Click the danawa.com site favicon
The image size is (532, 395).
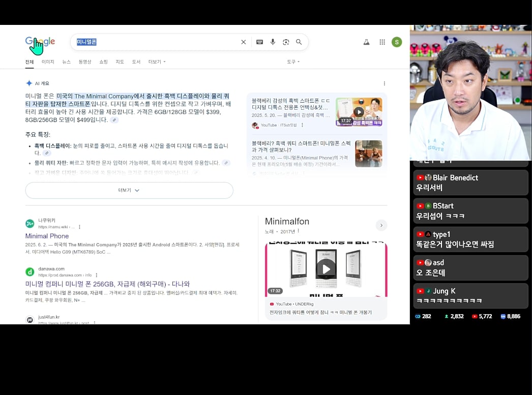click(x=30, y=271)
